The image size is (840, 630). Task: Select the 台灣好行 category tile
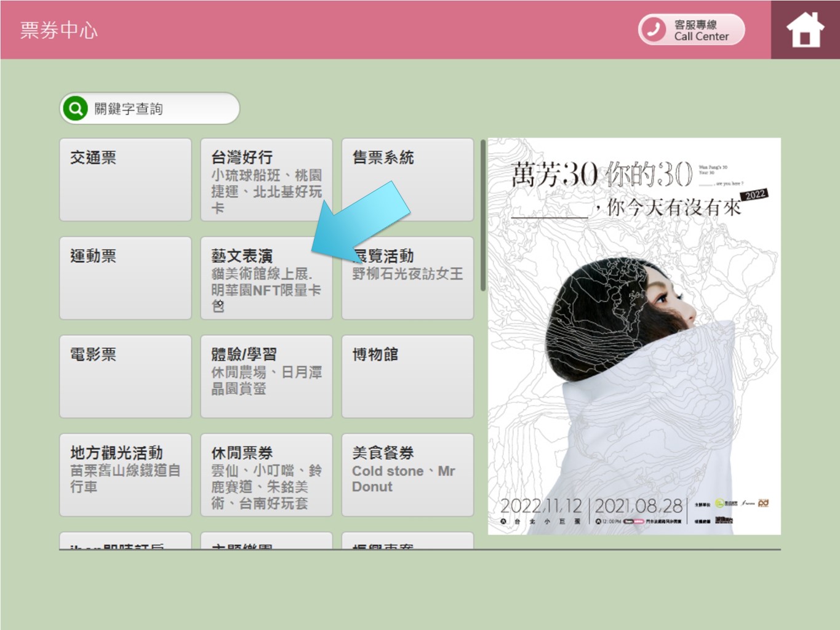pyautogui.click(x=266, y=180)
